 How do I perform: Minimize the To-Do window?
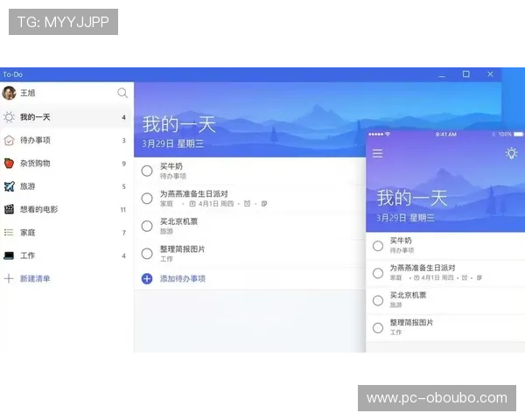(442, 74)
